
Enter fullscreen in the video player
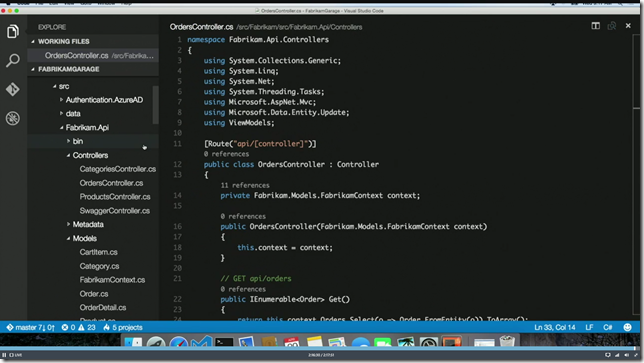click(x=636, y=355)
